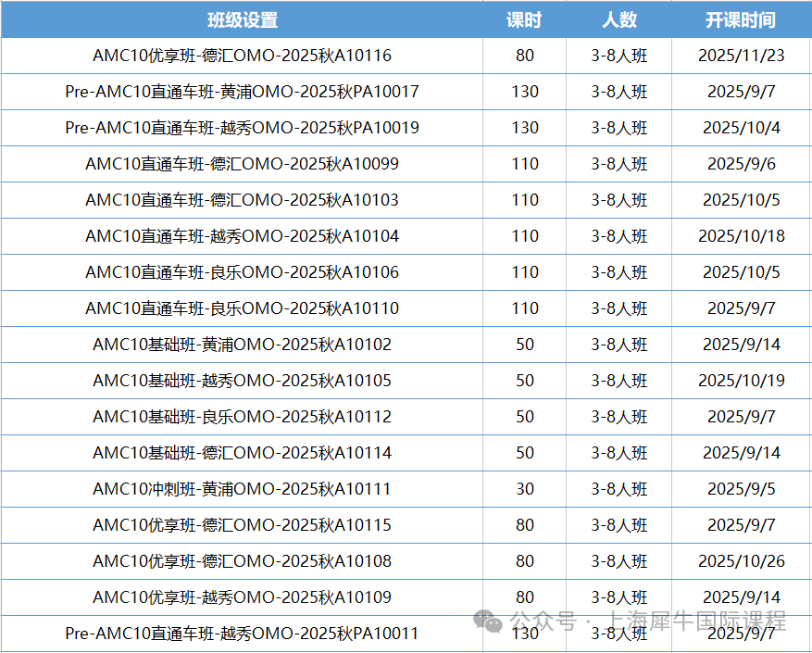
Task: Select the AMC10直通车班-越秀OMO-2025秋A10104 cell
Action: tap(242, 236)
